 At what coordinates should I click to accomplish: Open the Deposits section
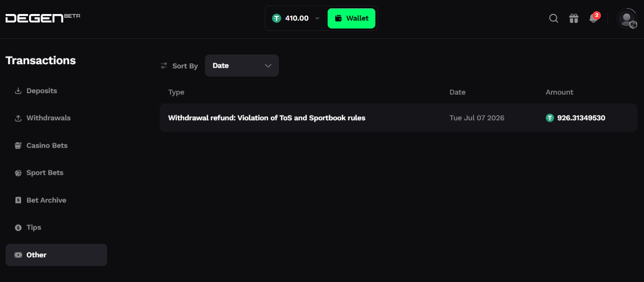(36, 91)
